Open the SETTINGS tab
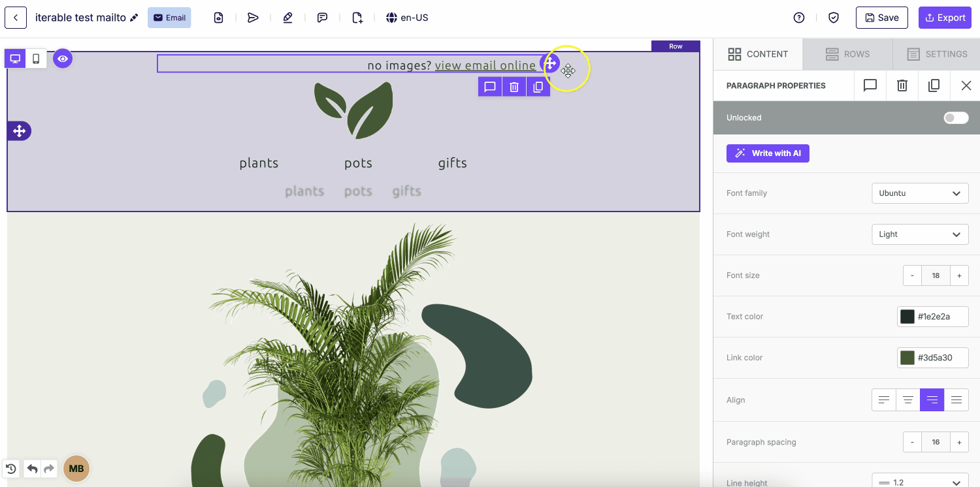This screenshot has height=487, width=980. pyautogui.click(x=937, y=54)
